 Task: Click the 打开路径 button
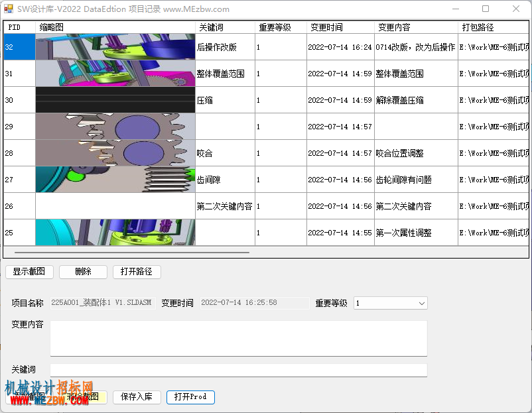137,272
